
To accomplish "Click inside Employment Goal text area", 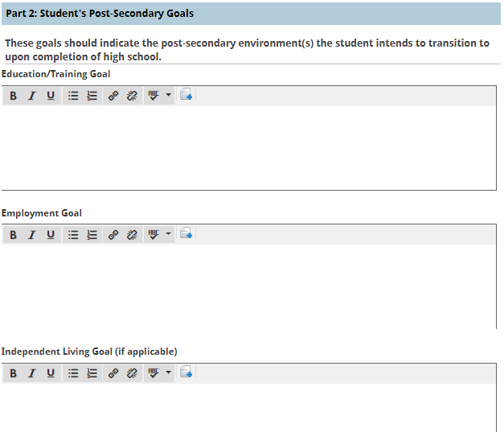I will pyautogui.click(x=249, y=286).
